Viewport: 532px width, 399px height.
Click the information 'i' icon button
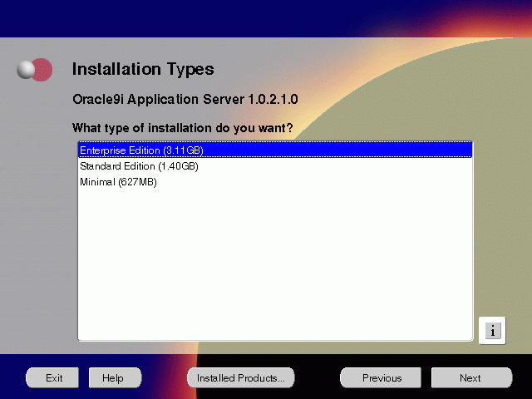492,331
